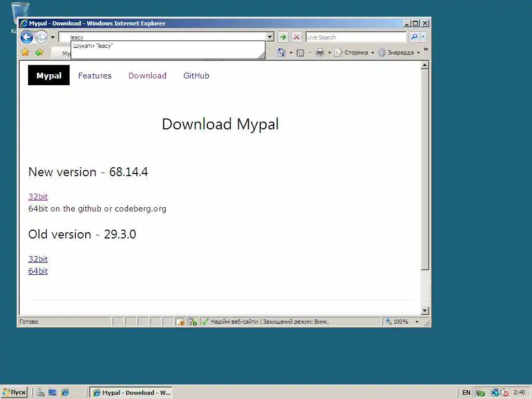Click the magnifier Search button
Image resolution: width=532 pixels, height=399 pixels.
pyautogui.click(x=414, y=37)
